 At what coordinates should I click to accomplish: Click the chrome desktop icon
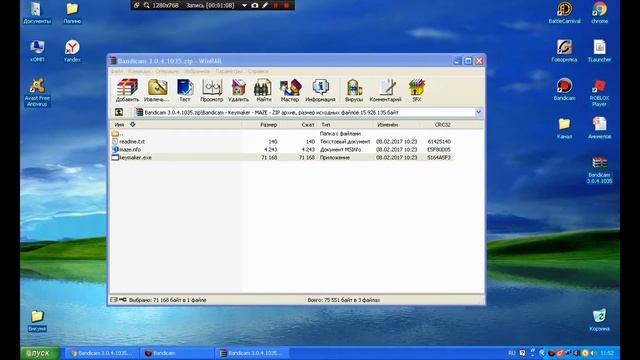599,13
